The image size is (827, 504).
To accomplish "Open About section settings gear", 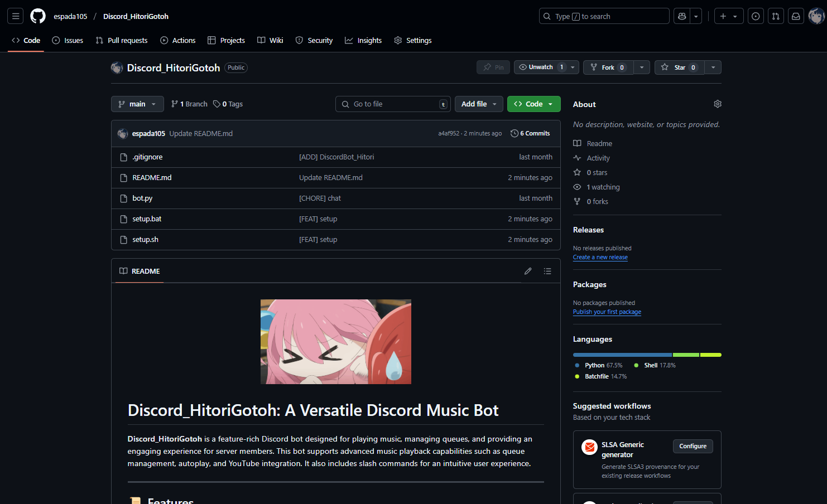I will [x=718, y=104].
